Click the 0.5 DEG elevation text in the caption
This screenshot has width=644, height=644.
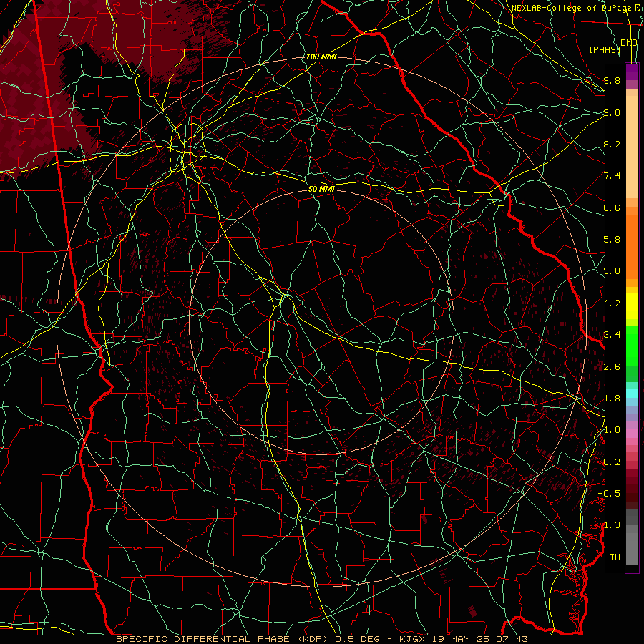356,639
